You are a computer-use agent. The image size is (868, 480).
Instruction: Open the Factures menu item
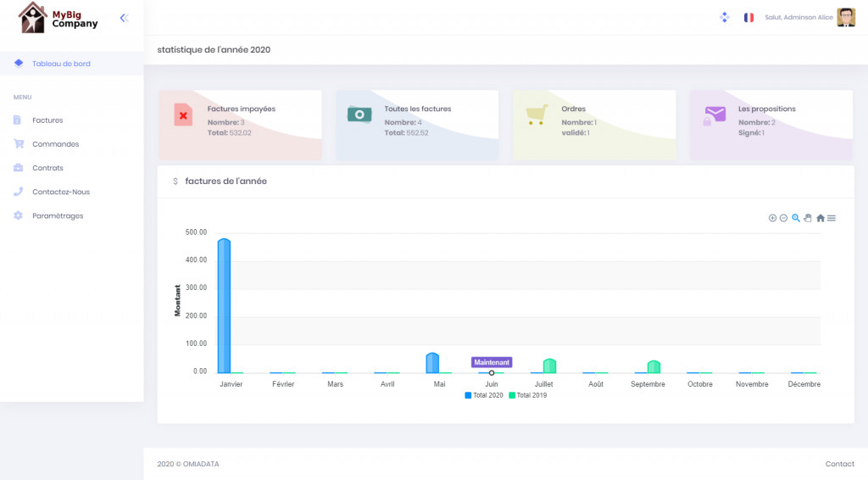pyautogui.click(x=47, y=120)
